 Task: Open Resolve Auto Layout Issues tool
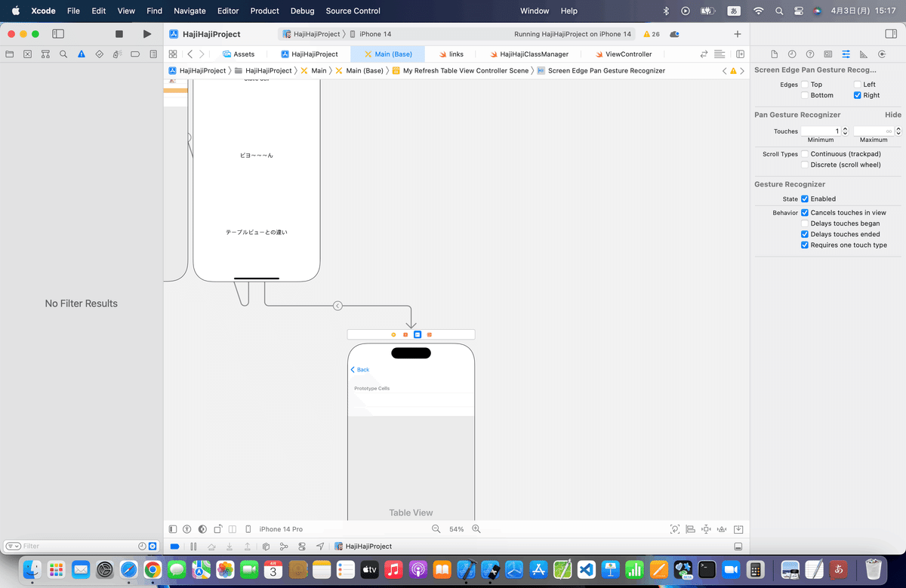[723, 529]
